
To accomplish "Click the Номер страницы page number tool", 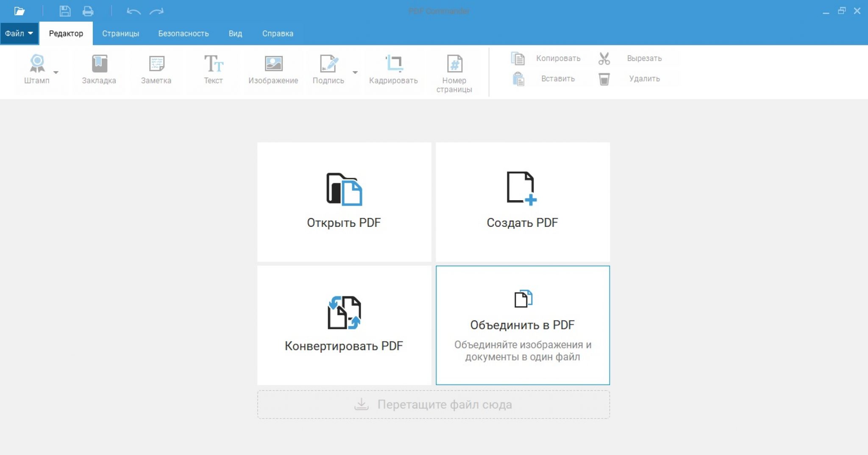I will (x=454, y=74).
